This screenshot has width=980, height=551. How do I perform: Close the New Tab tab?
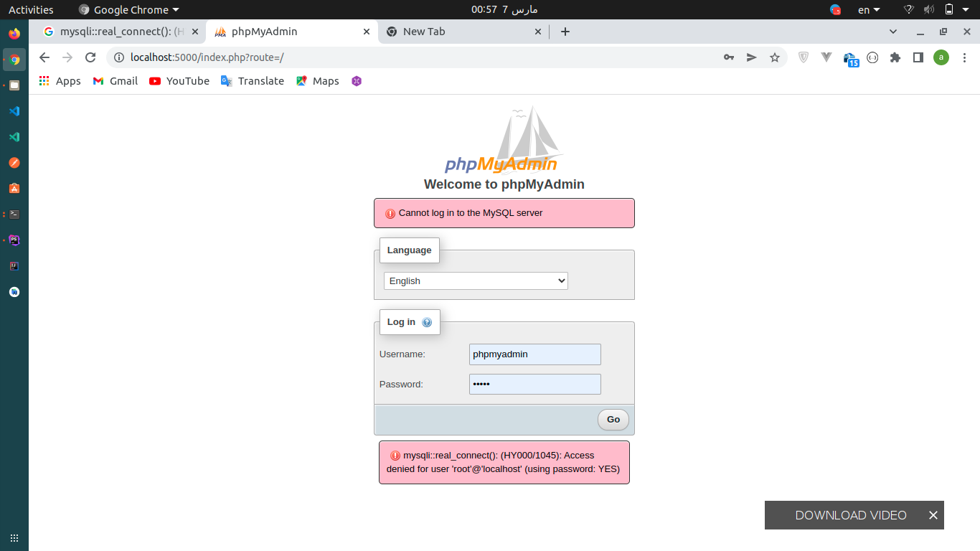[x=538, y=32]
